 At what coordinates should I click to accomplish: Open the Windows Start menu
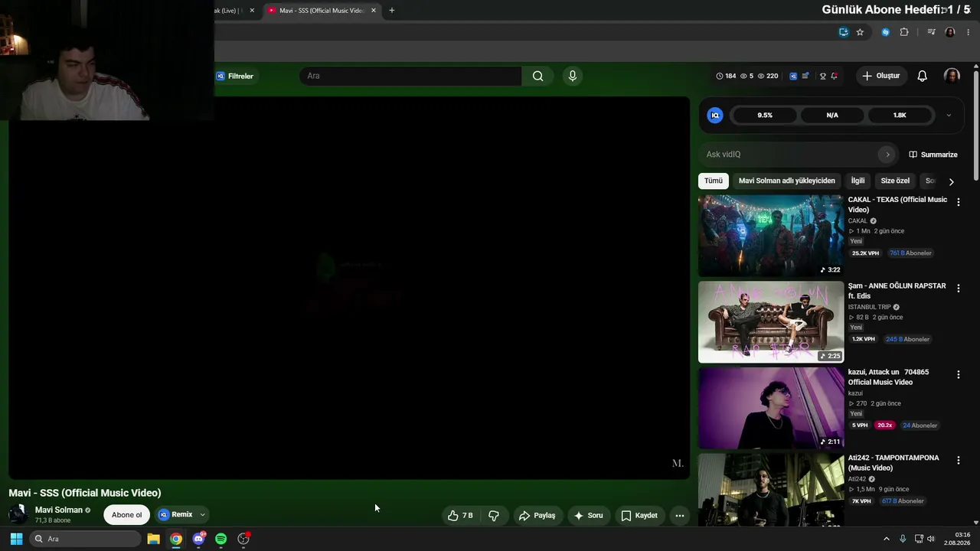16,539
